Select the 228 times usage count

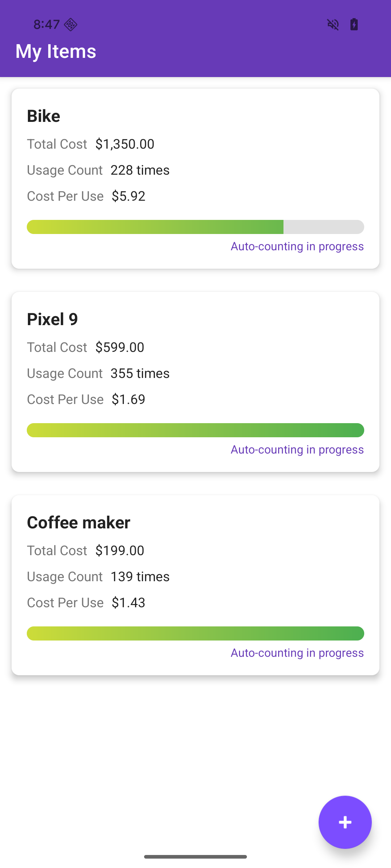pos(140,170)
